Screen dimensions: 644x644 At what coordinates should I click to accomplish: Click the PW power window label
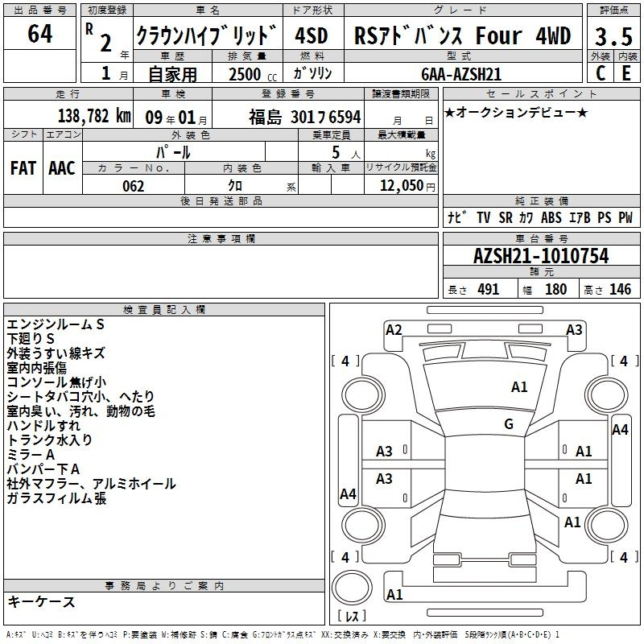coord(625,218)
